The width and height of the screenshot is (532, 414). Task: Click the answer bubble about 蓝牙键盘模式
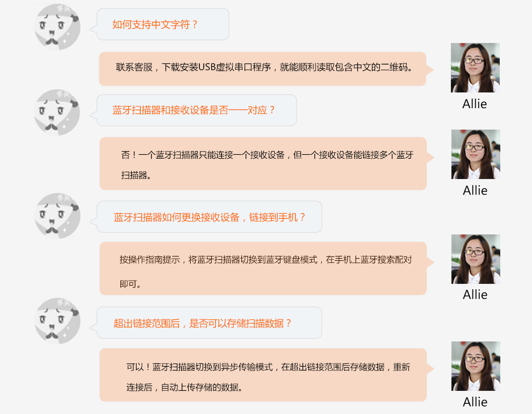click(263, 268)
